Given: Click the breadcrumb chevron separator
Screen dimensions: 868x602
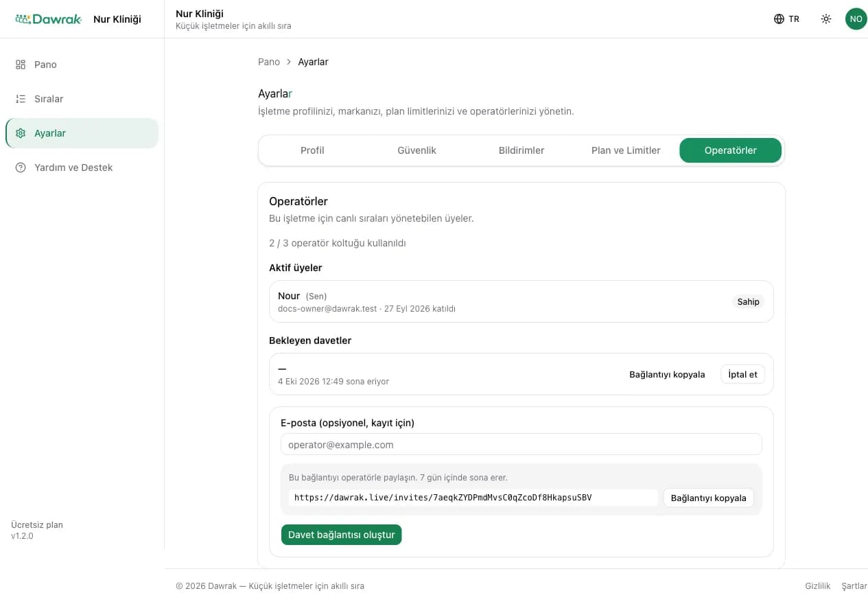Looking at the screenshot, I should click(x=289, y=62).
